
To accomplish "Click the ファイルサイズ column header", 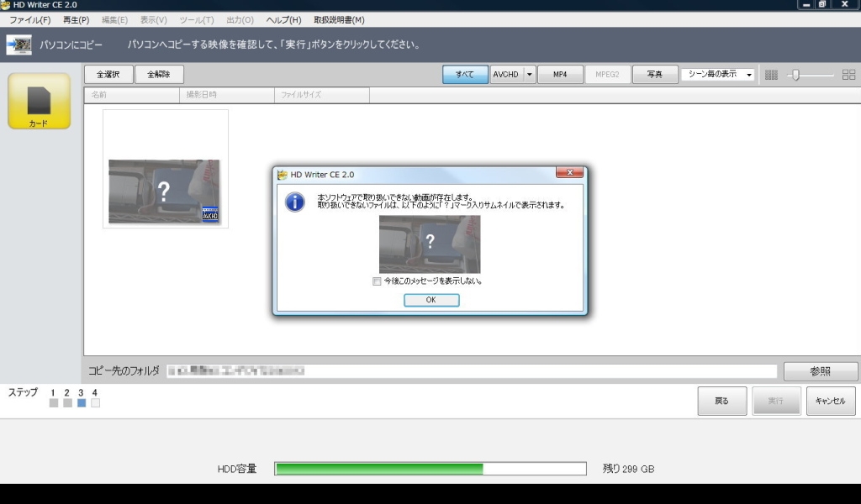I will pos(322,95).
